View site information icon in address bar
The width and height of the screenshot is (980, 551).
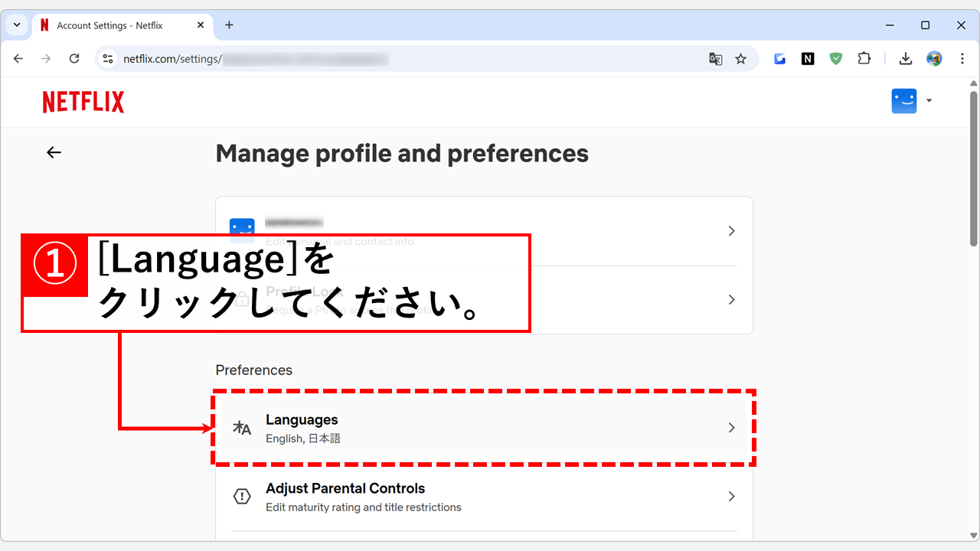108,58
